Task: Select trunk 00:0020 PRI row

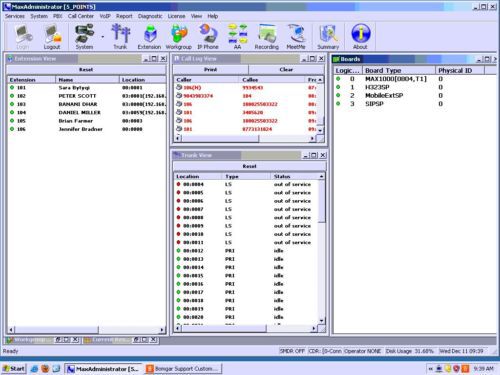Action: (x=247, y=317)
